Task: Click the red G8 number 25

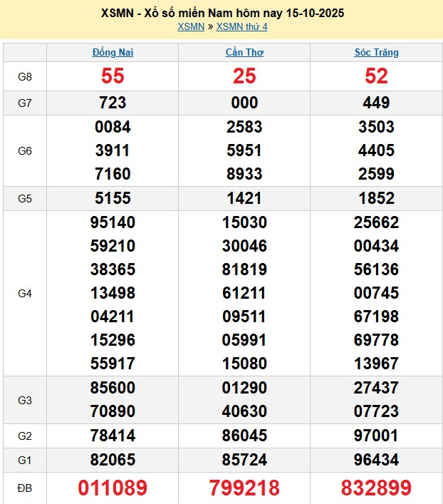Action: [x=244, y=76]
